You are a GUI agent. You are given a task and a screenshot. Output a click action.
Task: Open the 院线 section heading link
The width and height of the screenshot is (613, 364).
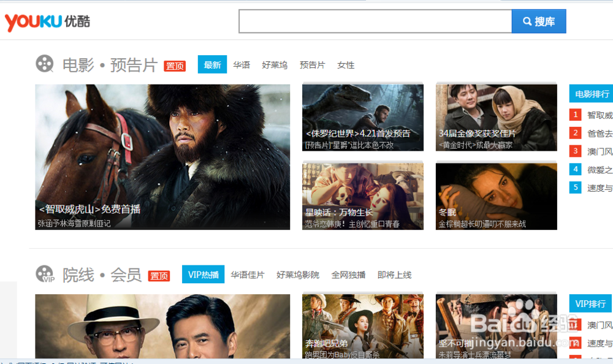[x=78, y=275]
